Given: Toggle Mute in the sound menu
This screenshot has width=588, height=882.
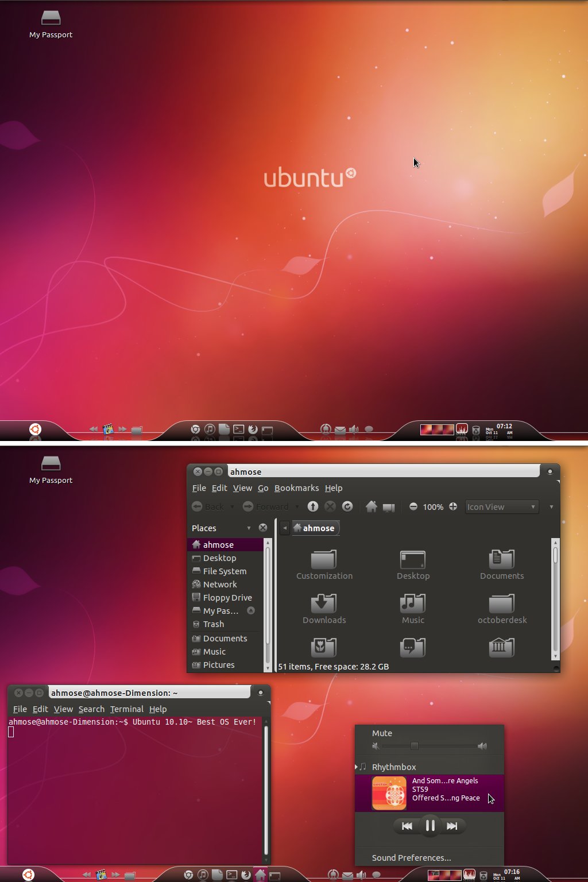Looking at the screenshot, I should (x=382, y=733).
